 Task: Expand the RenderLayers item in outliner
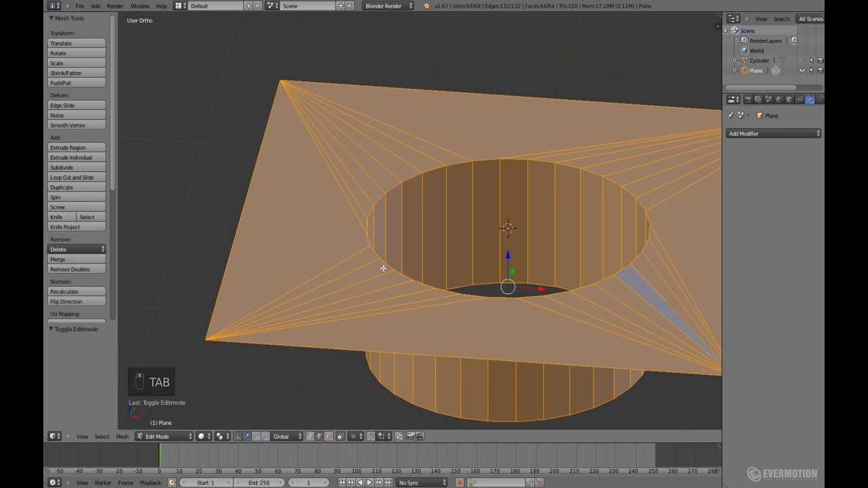coord(737,41)
